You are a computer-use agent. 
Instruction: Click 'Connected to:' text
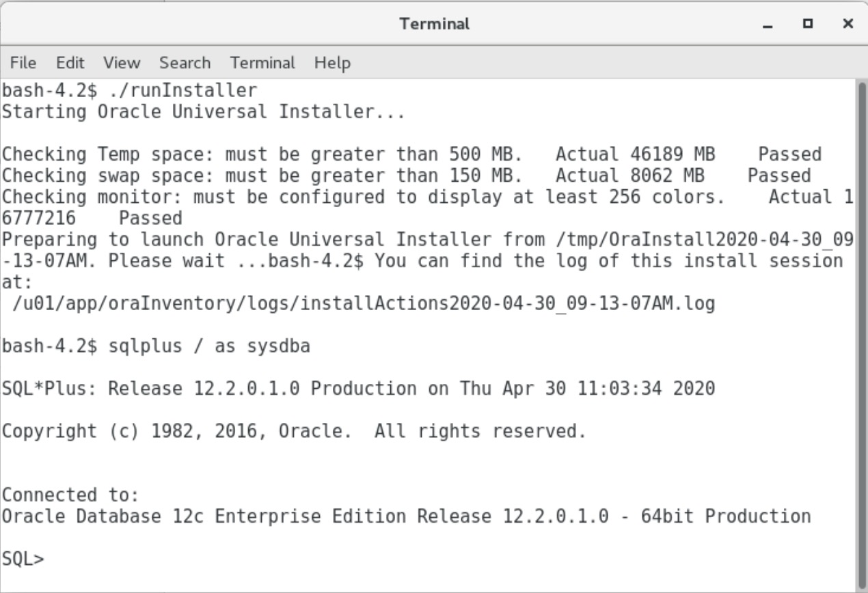pyautogui.click(x=70, y=495)
